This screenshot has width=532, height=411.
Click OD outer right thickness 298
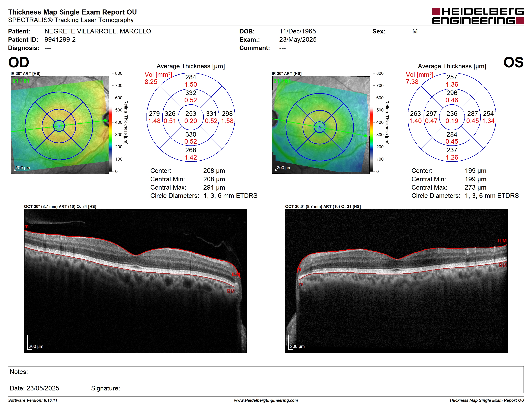click(227, 114)
